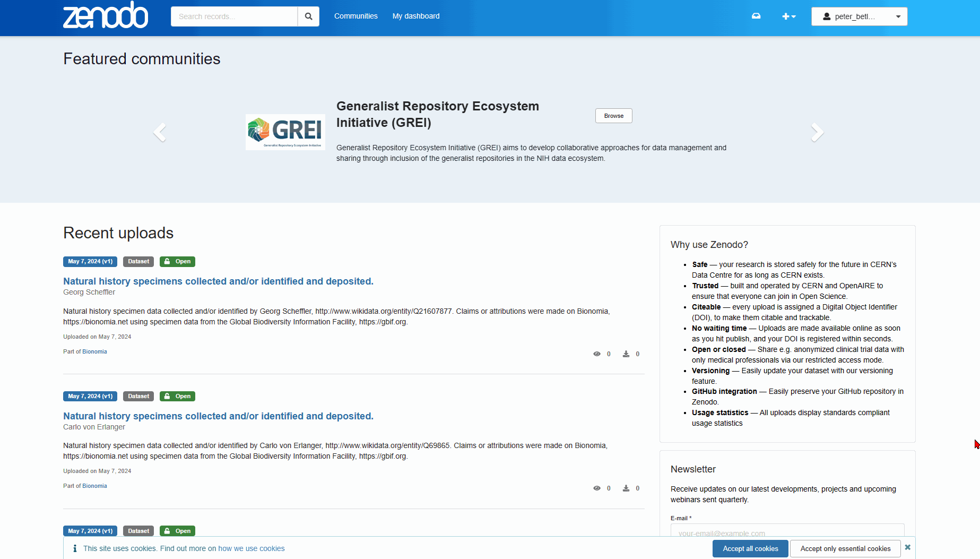Open Georg Scheffler natural history record title
Viewport: 980px width, 559px height.
click(218, 281)
